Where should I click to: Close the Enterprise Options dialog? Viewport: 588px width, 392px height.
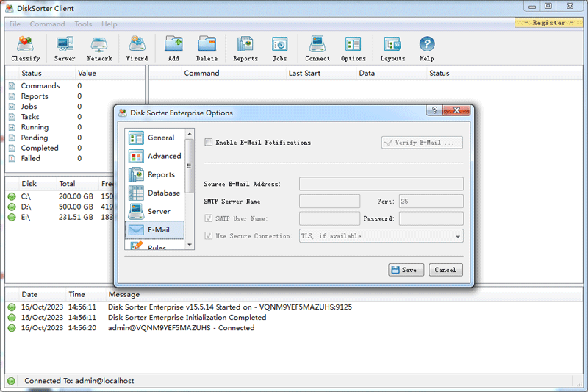[x=456, y=110]
